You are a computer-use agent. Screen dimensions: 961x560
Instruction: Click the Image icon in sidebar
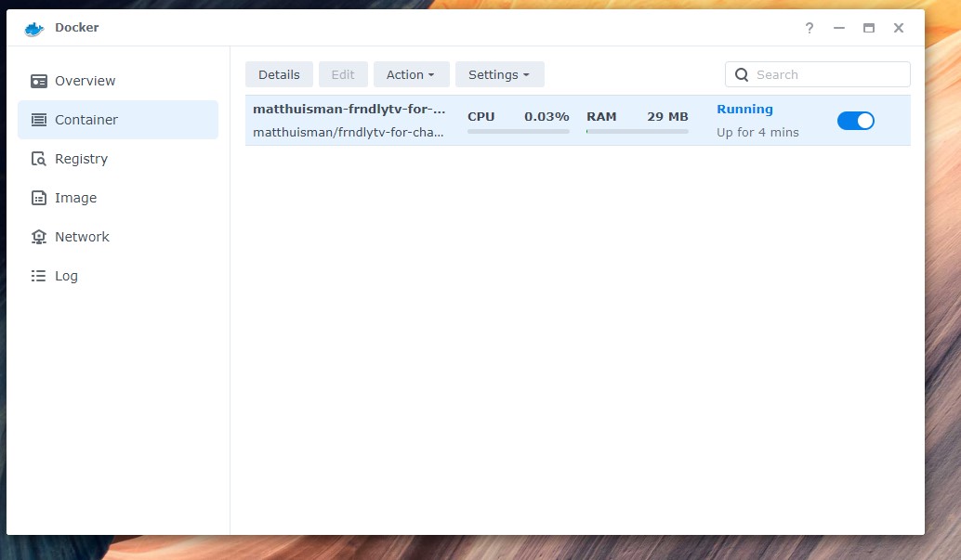(x=38, y=198)
